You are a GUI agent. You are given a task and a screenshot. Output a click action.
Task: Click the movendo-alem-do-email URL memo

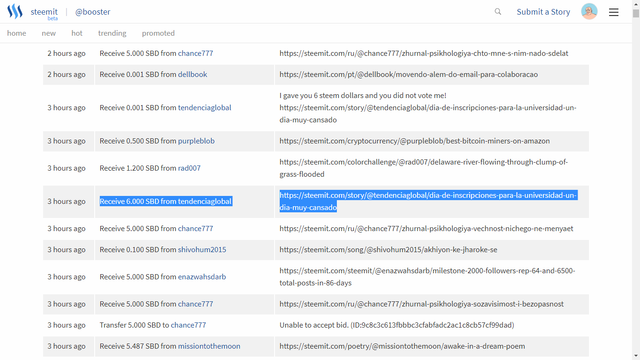(x=409, y=74)
